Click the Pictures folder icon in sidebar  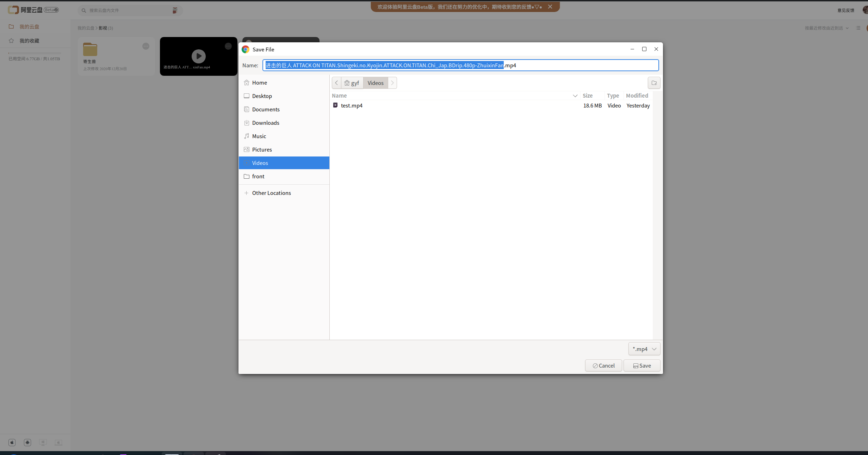[x=246, y=149]
